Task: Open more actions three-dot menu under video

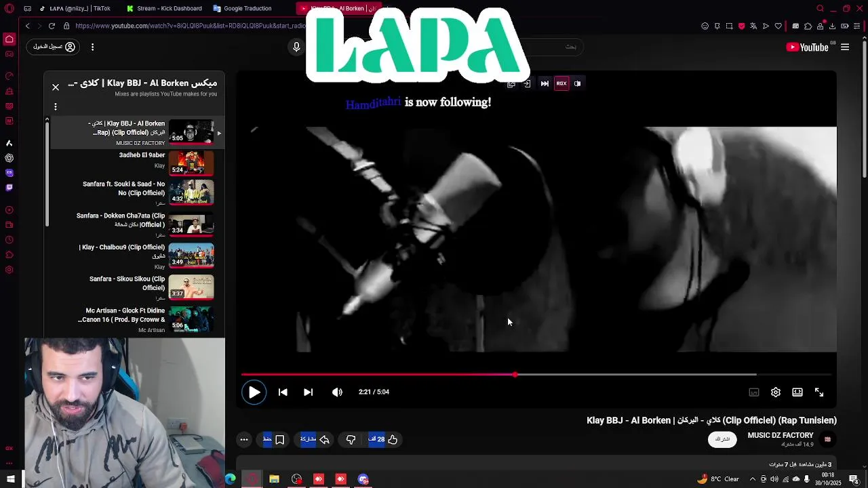Action: click(244, 439)
